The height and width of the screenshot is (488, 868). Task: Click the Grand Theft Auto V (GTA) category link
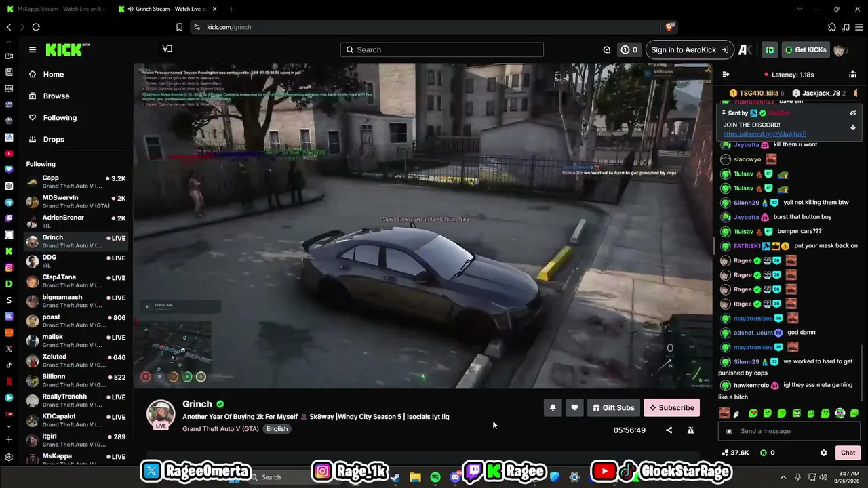click(x=220, y=429)
